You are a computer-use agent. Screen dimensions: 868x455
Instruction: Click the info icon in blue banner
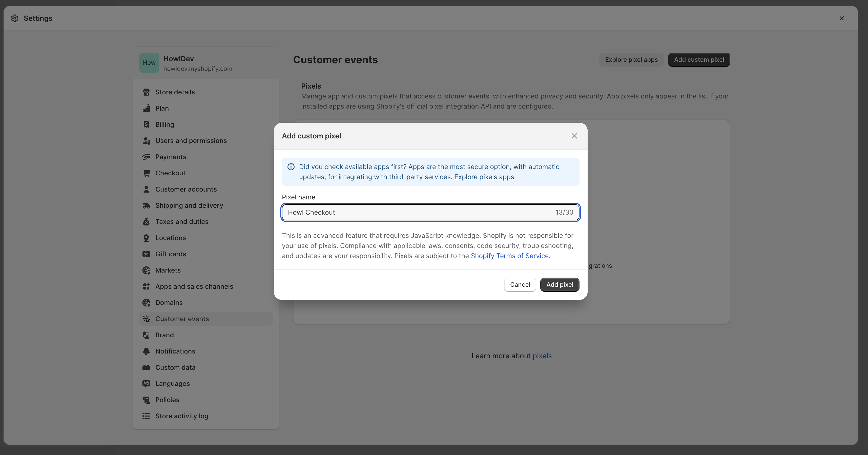(x=291, y=167)
